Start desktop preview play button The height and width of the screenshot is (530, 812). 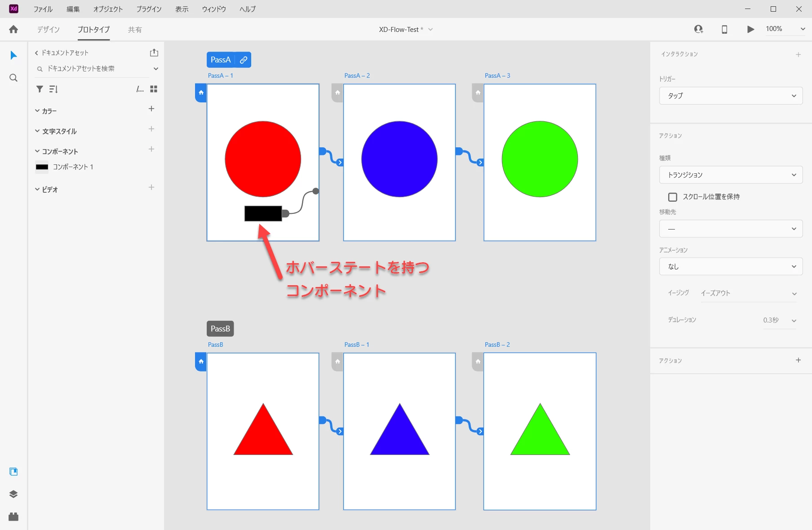[x=750, y=29]
